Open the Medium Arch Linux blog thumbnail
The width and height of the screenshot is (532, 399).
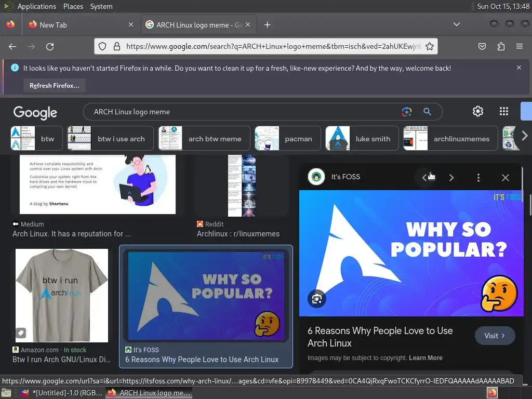point(97,184)
